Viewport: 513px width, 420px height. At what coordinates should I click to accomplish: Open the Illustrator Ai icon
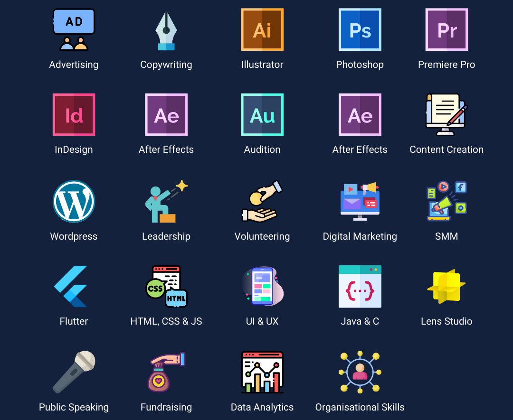(x=262, y=29)
